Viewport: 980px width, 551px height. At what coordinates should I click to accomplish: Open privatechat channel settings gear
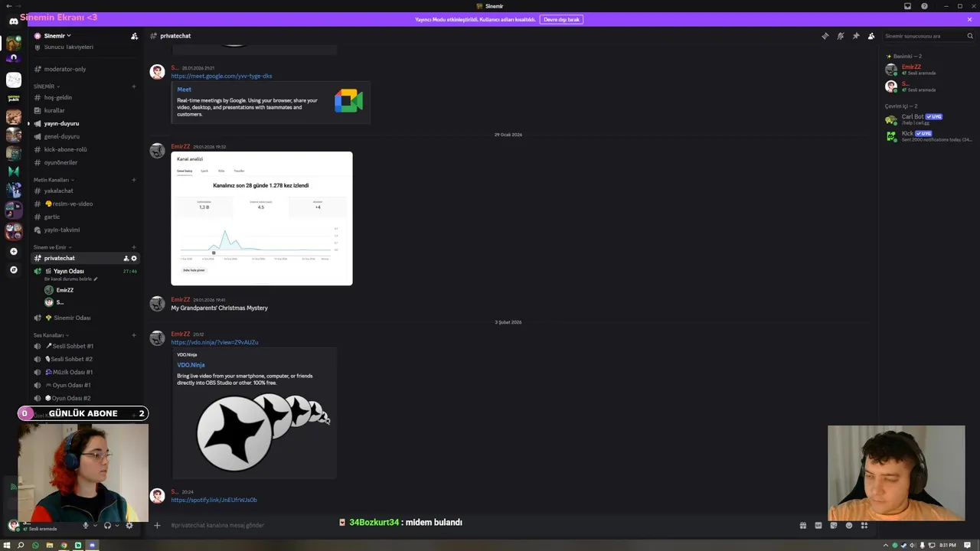pyautogui.click(x=134, y=258)
